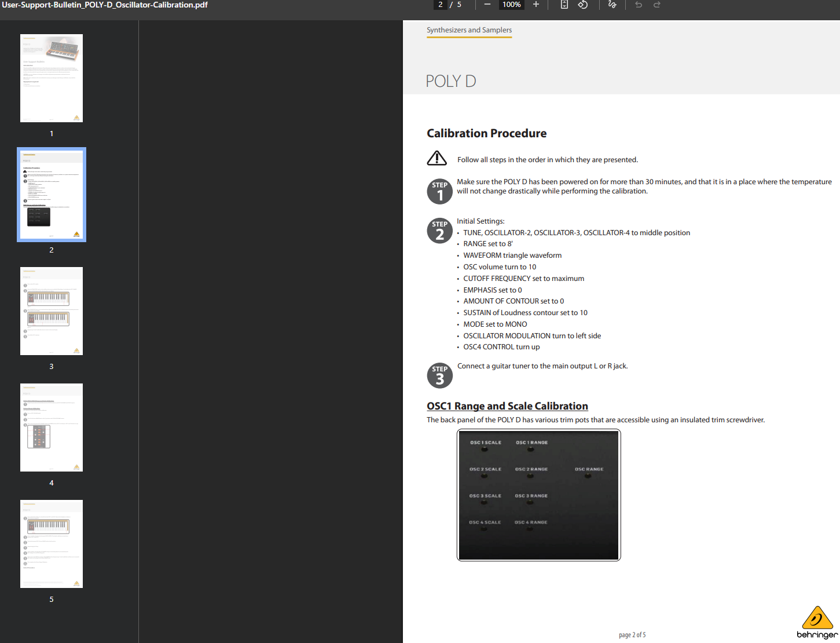Open page 1 thumbnail
Image resolution: width=840 pixels, height=643 pixels.
pyautogui.click(x=52, y=78)
